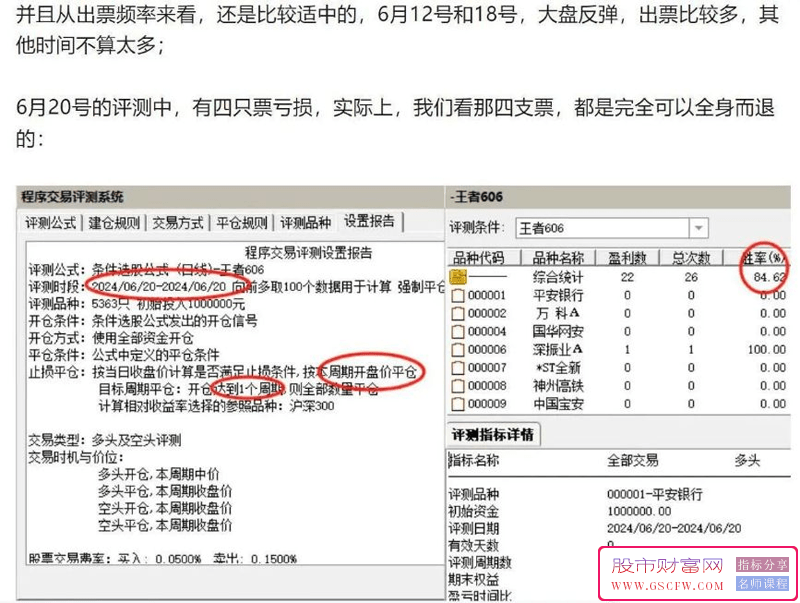
Task: Select the *ST全新 name cell
Action: click(558, 368)
